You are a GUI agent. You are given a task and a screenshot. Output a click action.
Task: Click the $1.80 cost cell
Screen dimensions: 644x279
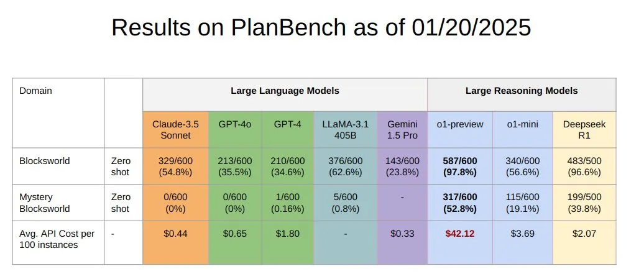click(288, 234)
